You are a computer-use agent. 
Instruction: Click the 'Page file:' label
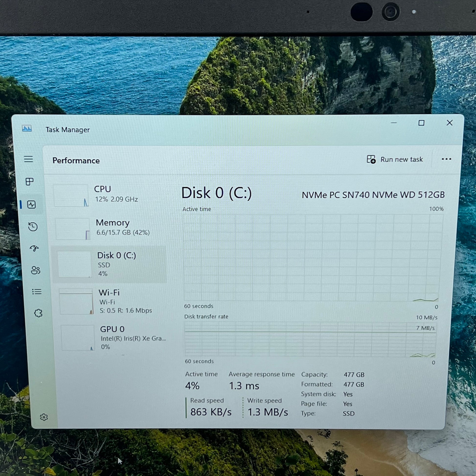click(314, 404)
